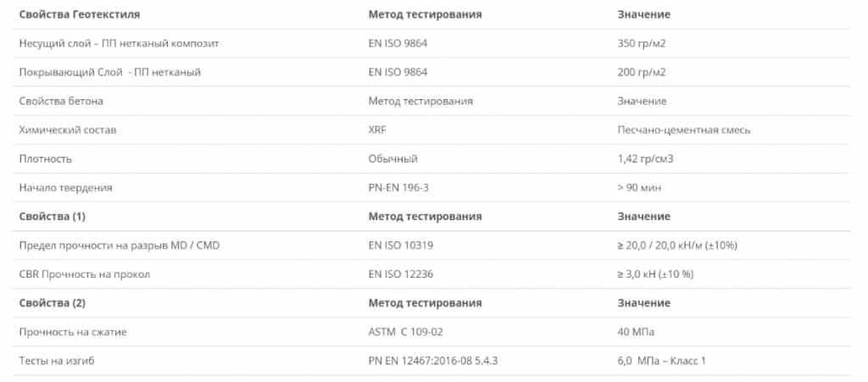Select 'Покрывающий Слой - ПП нетканый' cell
The image size is (868, 382).
(109, 73)
